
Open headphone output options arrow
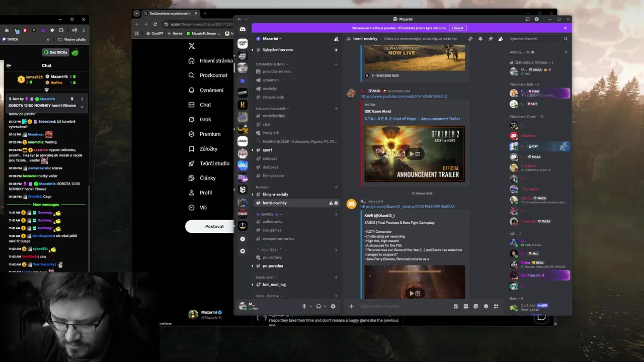click(325, 306)
